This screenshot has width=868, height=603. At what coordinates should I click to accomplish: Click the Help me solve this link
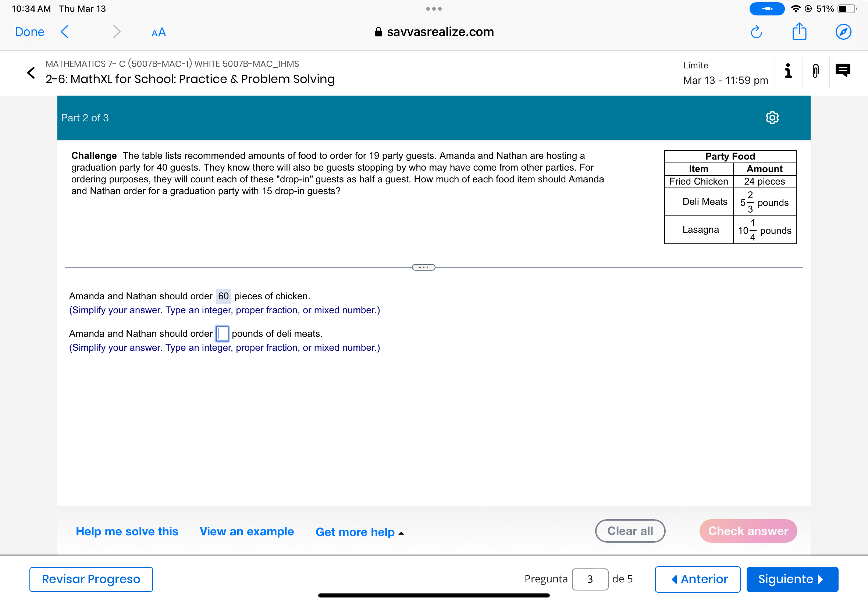point(127,531)
